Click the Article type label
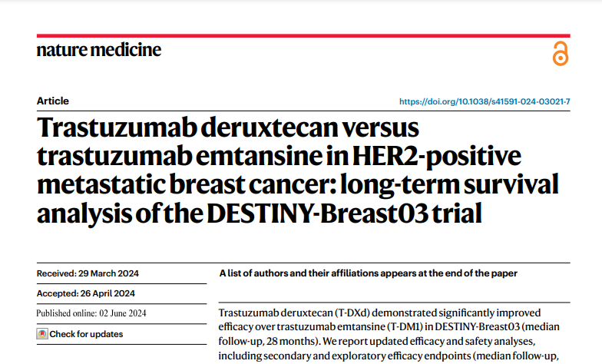The height and width of the screenshot is (364, 602). pyautogui.click(x=52, y=101)
